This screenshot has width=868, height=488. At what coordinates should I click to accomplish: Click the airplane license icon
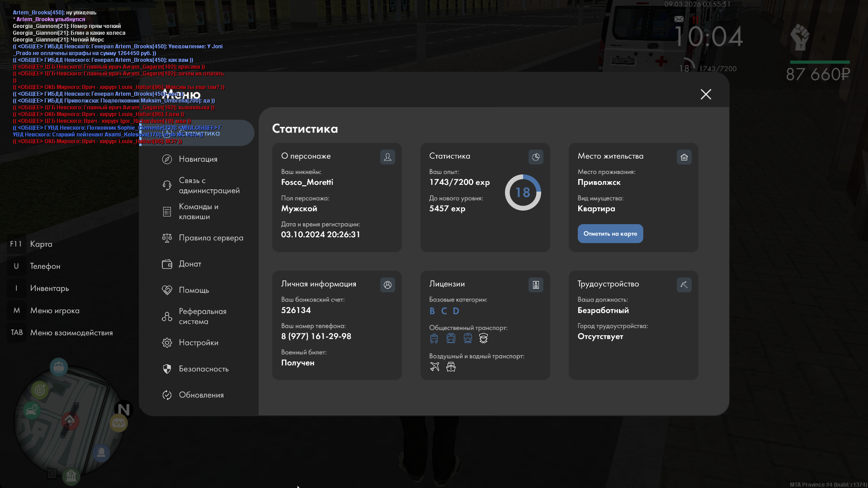click(x=434, y=366)
